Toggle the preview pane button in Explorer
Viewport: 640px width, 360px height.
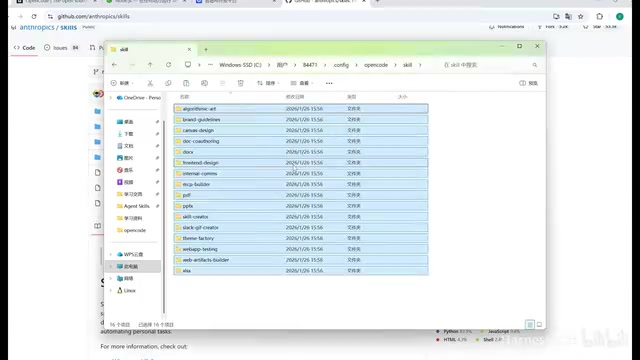click(528, 83)
